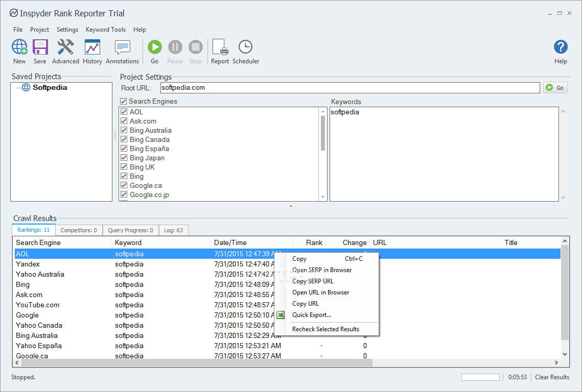Switch to the Rankings: 11 tab

point(33,230)
